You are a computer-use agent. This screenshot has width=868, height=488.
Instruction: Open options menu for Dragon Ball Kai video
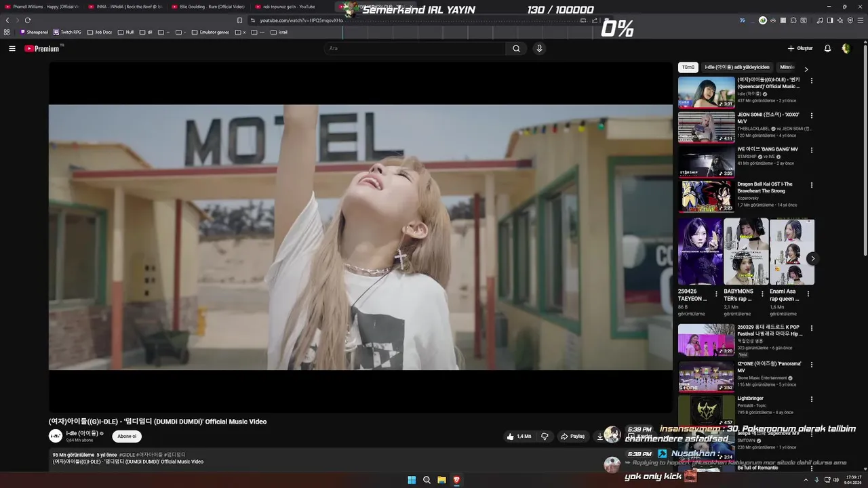click(812, 185)
